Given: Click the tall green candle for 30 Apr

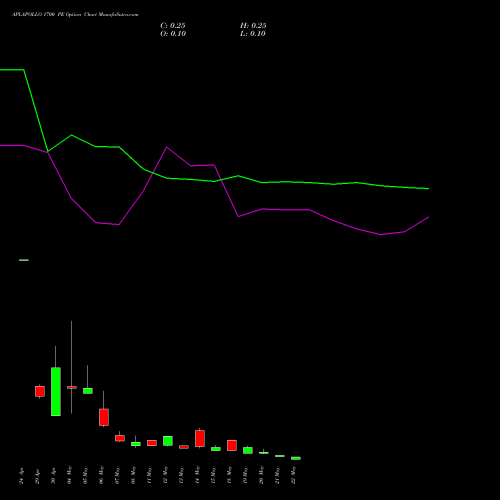Looking at the screenshot, I should click(56, 391).
